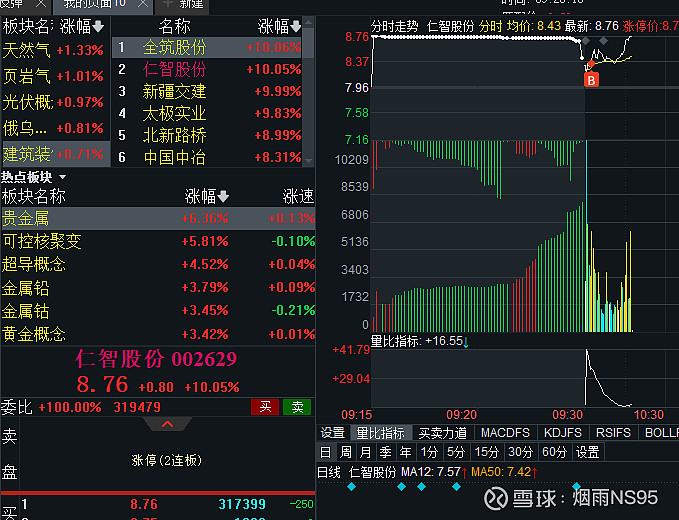The image size is (679, 520).
Task: Click 涨速 column header
Action: [298, 197]
